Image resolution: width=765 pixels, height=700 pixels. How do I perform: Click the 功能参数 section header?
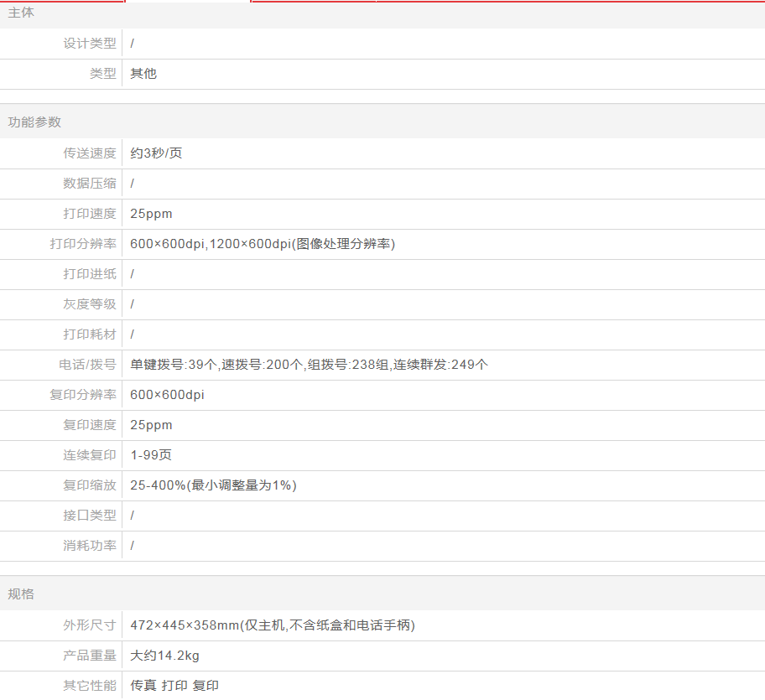[x=34, y=122]
